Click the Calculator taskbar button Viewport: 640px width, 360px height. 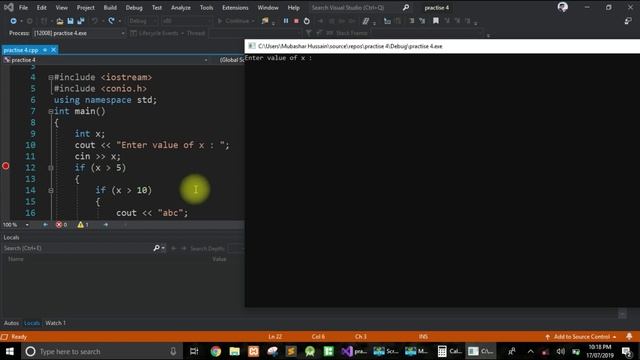449,351
